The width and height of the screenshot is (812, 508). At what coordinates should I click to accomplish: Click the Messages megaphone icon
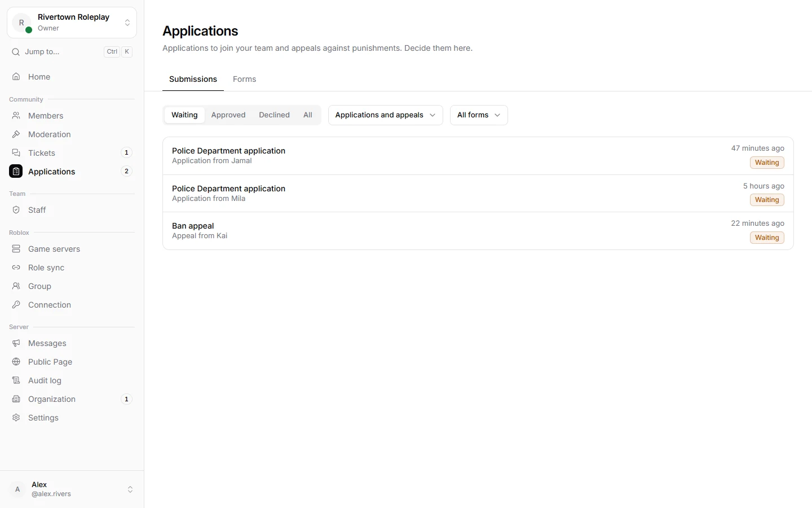[16, 343]
